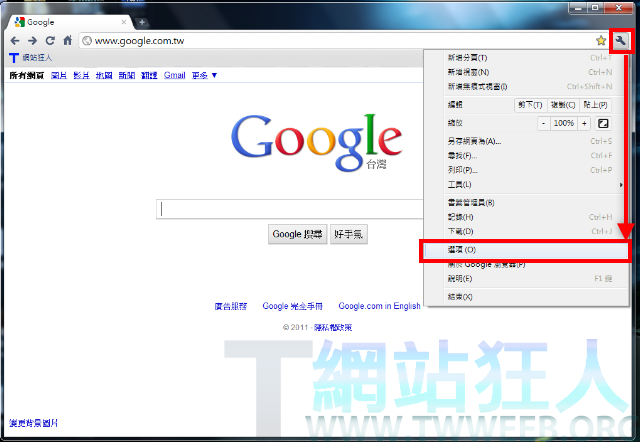The width and height of the screenshot is (640, 442).
Task: Open the 隱私權政策 privacy link
Action: click(333, 327)
